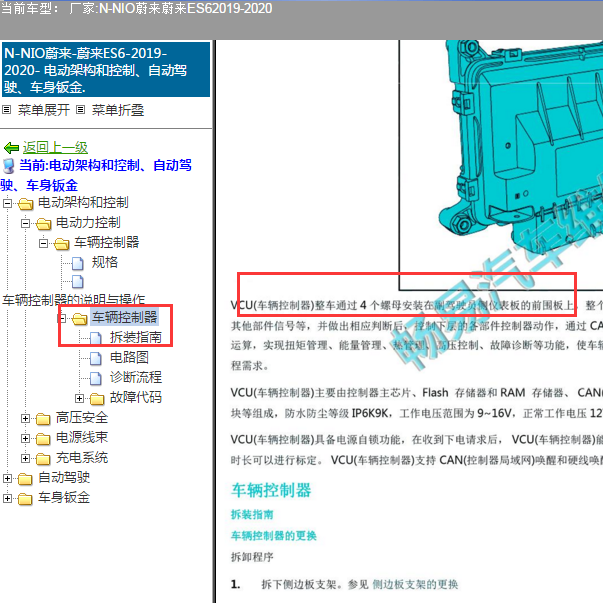The width and height of the screenshot is (603, 603).
Task: Collapse the 电动架构和控制 tree node
Action: point(7,203)
